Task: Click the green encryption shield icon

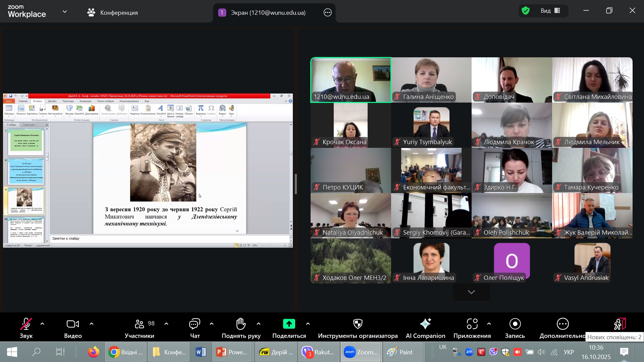Action: pos(526,11)
